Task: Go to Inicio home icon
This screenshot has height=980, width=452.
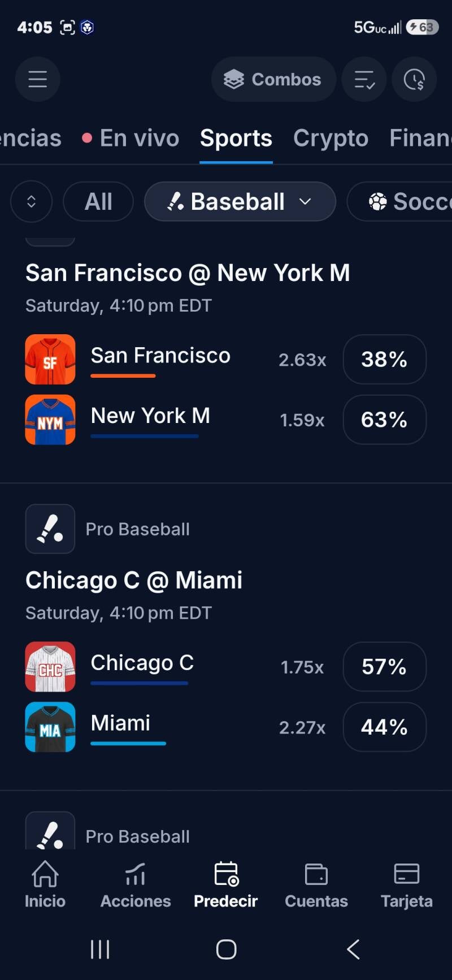Action: click(x=45, y=884)
